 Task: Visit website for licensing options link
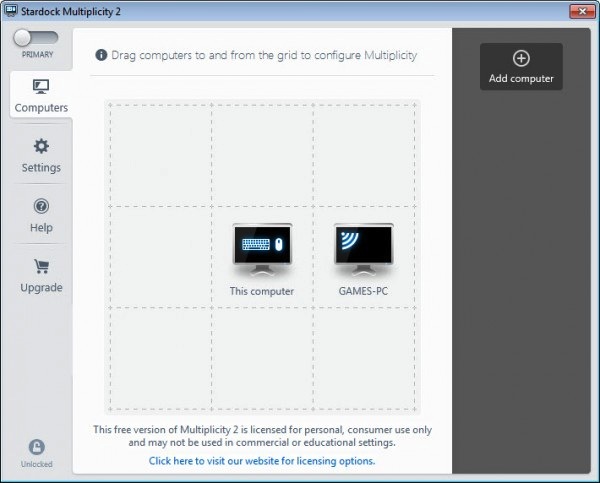click(x=262, y=461)
